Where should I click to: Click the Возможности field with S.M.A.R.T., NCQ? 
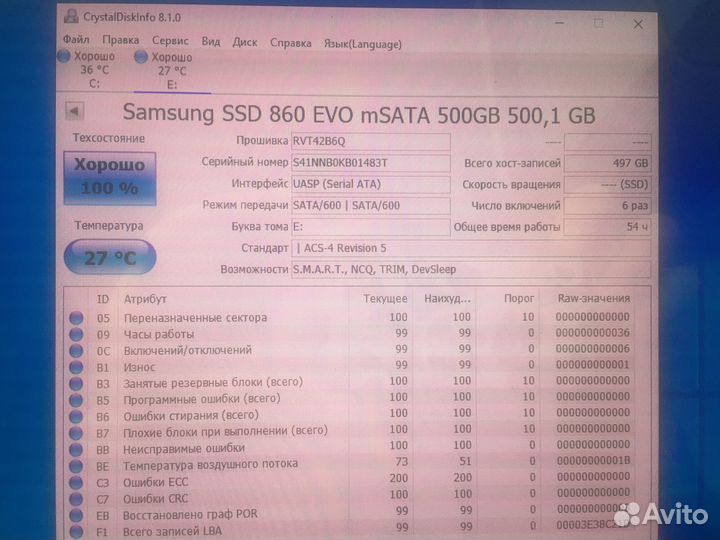[x=471, y=270]
